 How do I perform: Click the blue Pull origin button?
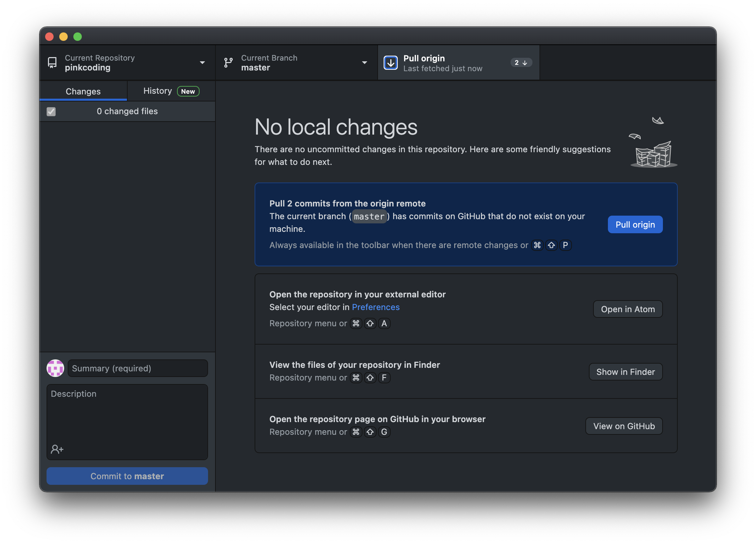[x=635, y=224]
